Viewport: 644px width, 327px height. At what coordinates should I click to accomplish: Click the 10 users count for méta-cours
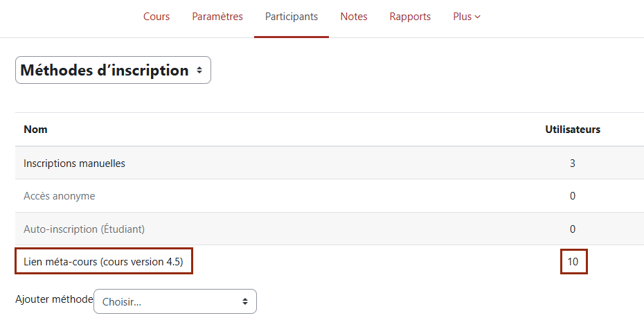point(573,262)
